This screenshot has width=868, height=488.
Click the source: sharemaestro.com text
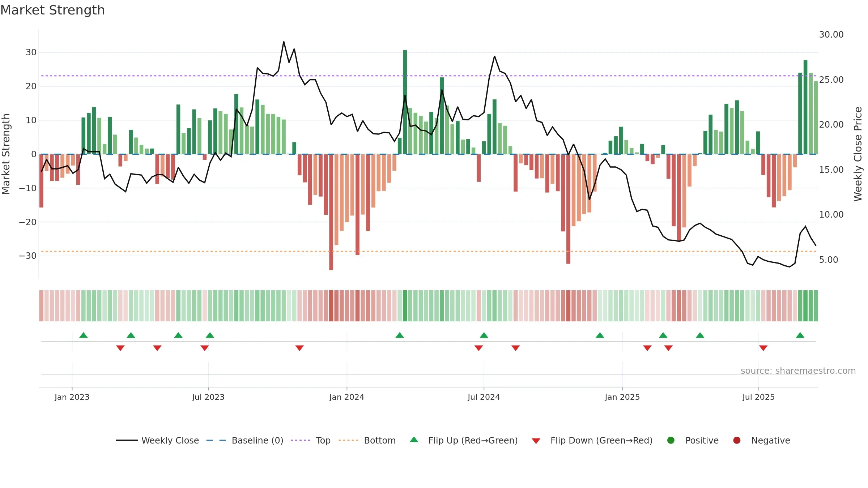point(798,371)
